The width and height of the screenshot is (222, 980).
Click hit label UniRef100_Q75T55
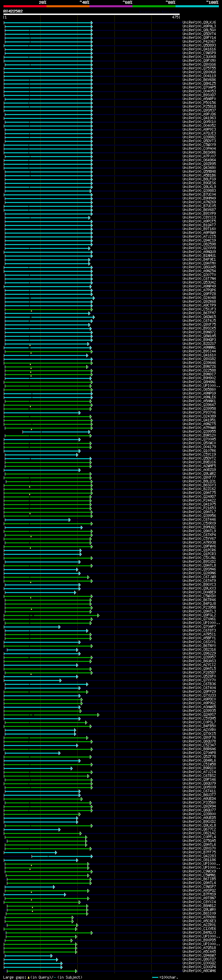199,68
